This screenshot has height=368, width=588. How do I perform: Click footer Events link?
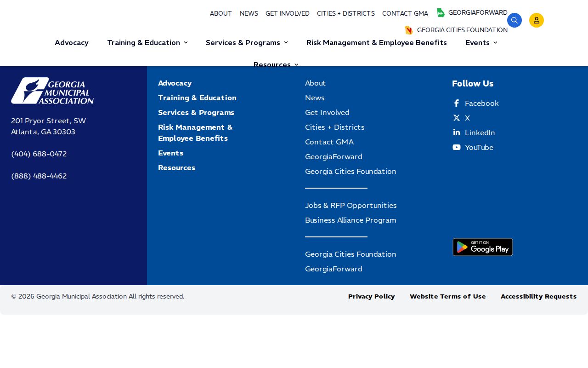170,153
